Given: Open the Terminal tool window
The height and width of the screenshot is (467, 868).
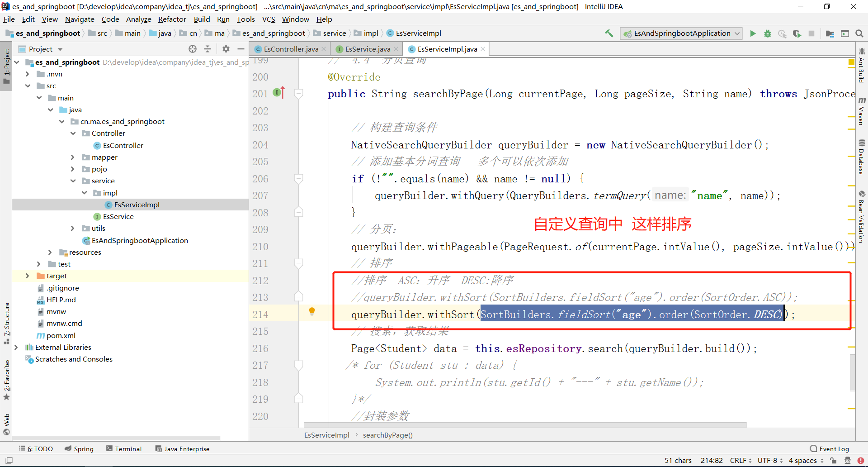Looking at the screenshot, I should click(124, 449).
